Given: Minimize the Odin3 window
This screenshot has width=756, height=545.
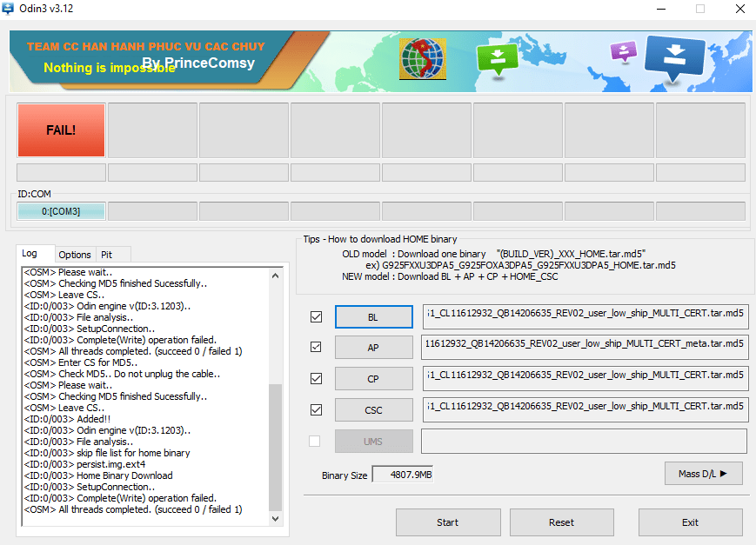Looking at the screenshot, I should pos(661,9).
